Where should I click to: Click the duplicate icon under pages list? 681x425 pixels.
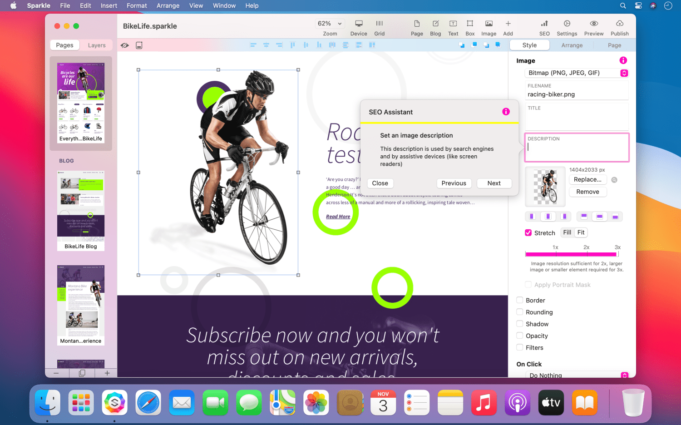[82, 373]
